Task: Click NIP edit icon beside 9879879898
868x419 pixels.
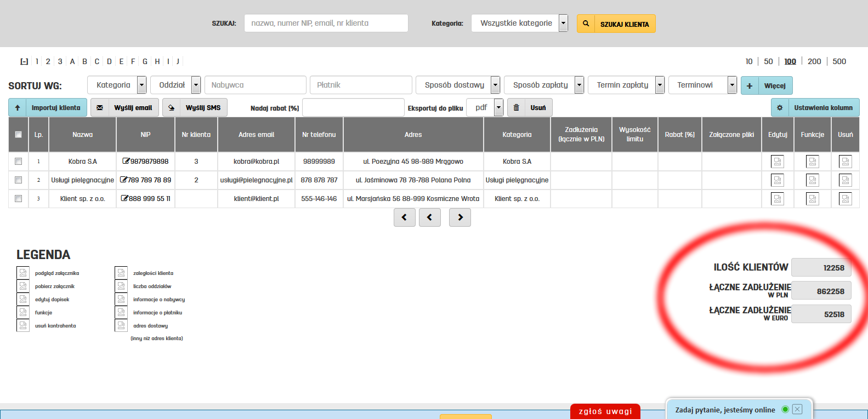Action: (126, 162)
